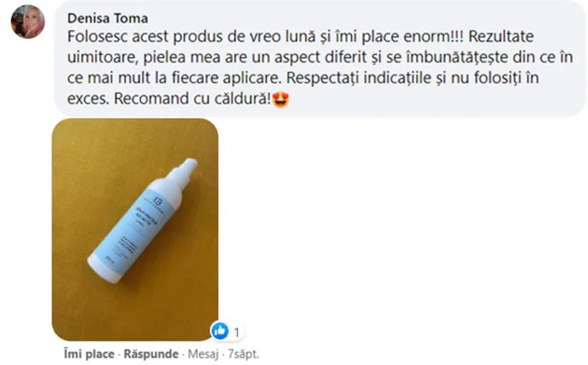Viewport: 588px width, 365px height.
Task: Open the 7săpt. timestamp link
Action: [243, 354]
